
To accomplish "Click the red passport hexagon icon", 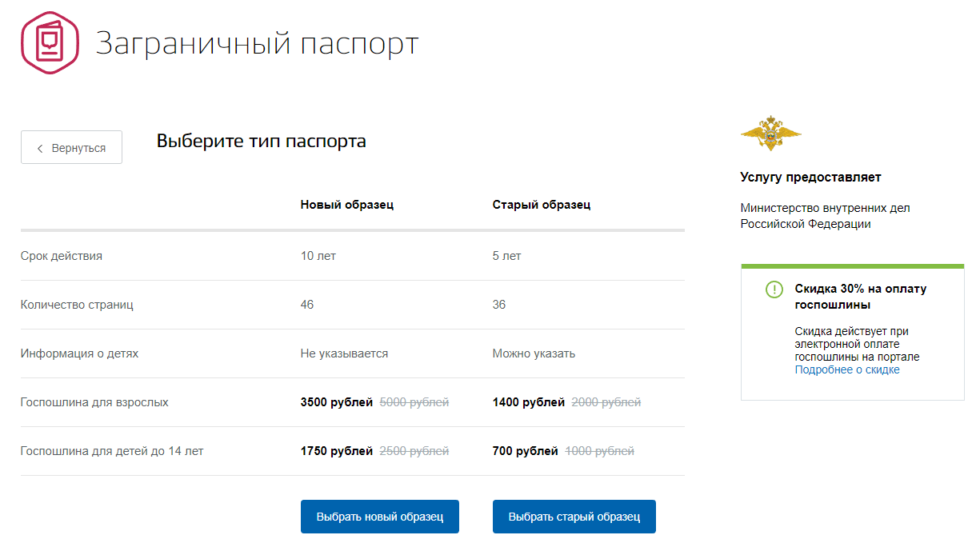I will click(x=50, y=43).
